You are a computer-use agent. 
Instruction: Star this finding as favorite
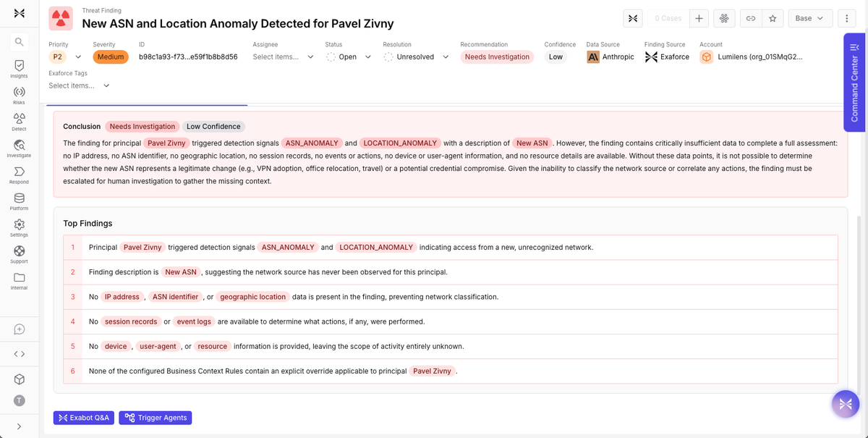[773, 18]
